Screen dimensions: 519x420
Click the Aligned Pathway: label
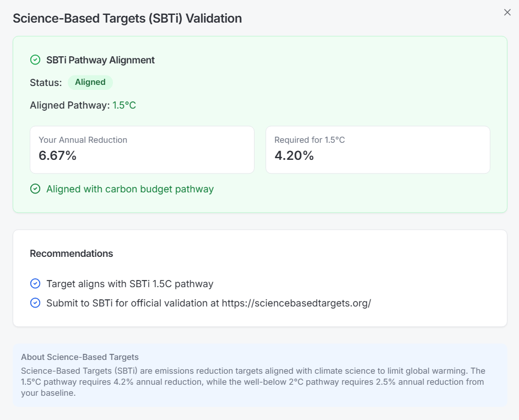(70, 105)
